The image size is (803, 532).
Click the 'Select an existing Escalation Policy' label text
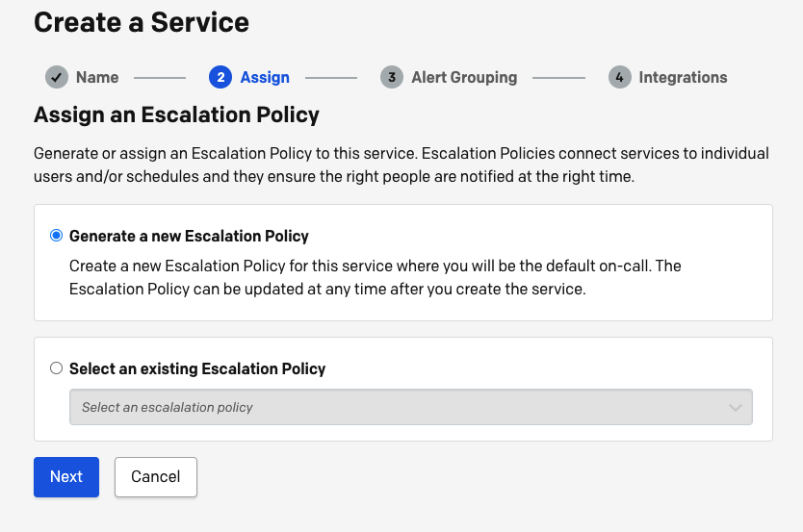(x=197, y=368)
